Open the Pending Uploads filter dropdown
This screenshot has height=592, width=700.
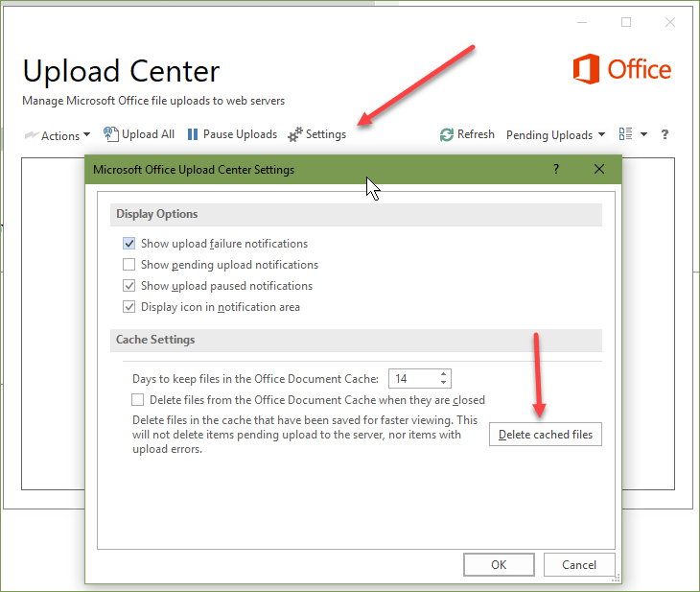555,135
